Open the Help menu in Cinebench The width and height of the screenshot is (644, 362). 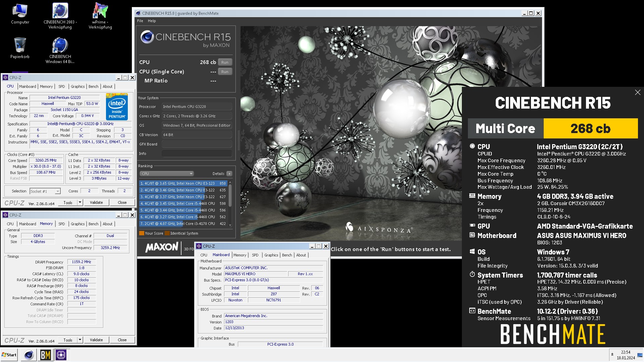pos(152,21)
